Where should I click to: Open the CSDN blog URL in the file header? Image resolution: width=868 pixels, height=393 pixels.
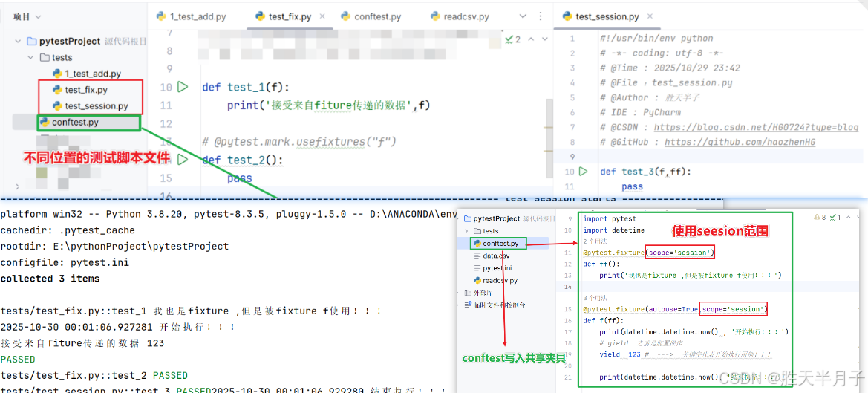click(x=756, y=127)
